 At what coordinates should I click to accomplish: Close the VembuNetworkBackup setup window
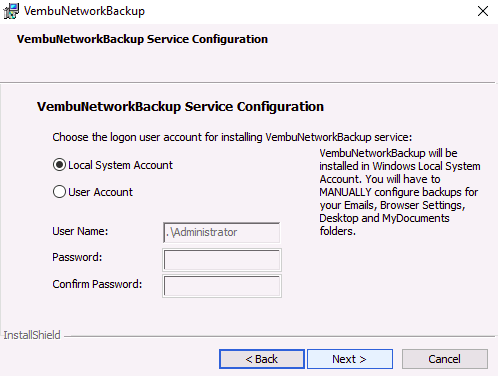pos(483,11)
